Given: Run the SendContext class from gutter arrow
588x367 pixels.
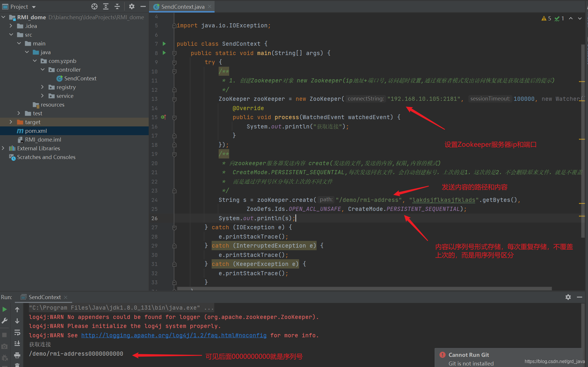Looking at the screenshot, I should tap(164, 44).
